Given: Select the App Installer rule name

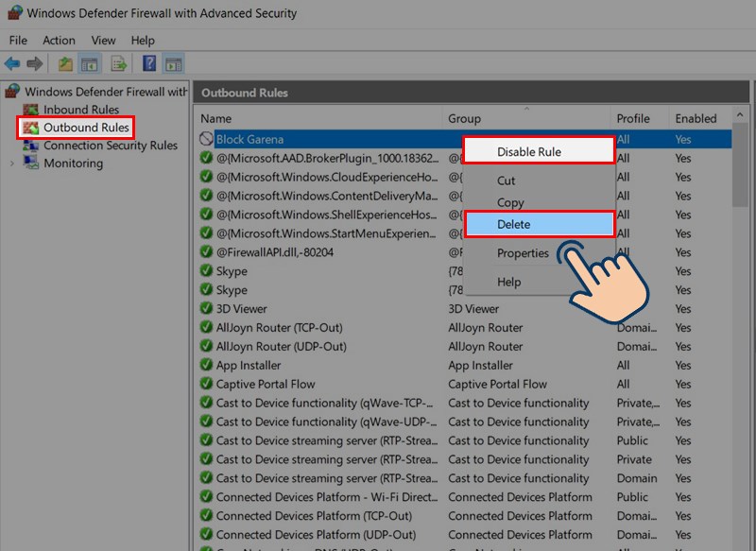Looking at the screenshot, I should coord(249,365).
